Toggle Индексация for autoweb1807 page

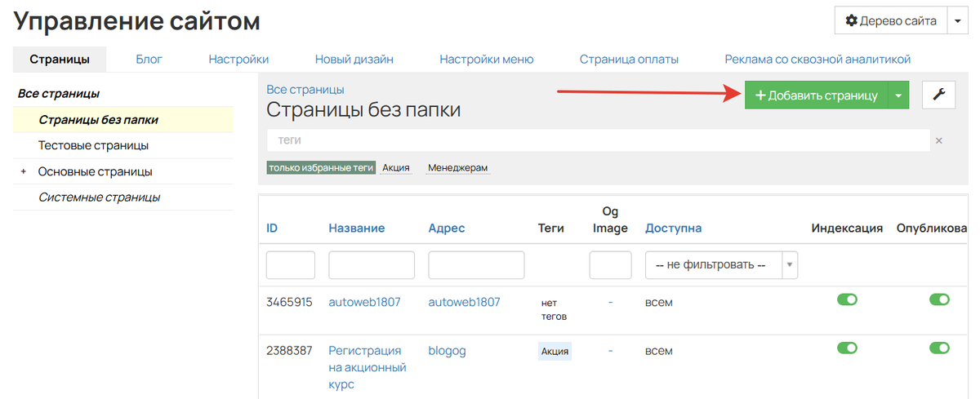847,300
